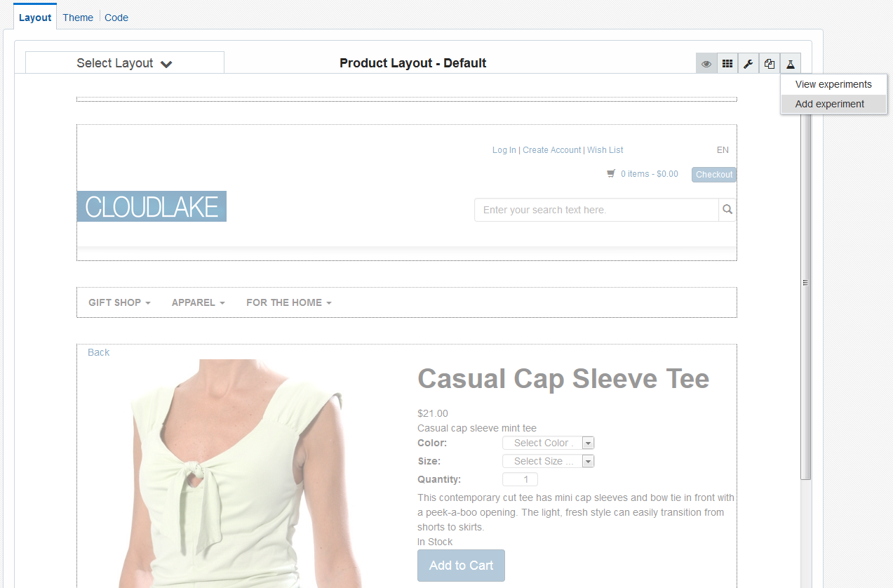
Task: Click the $21.00 price text
Action: pyautogui.click(x=433, y=413)
